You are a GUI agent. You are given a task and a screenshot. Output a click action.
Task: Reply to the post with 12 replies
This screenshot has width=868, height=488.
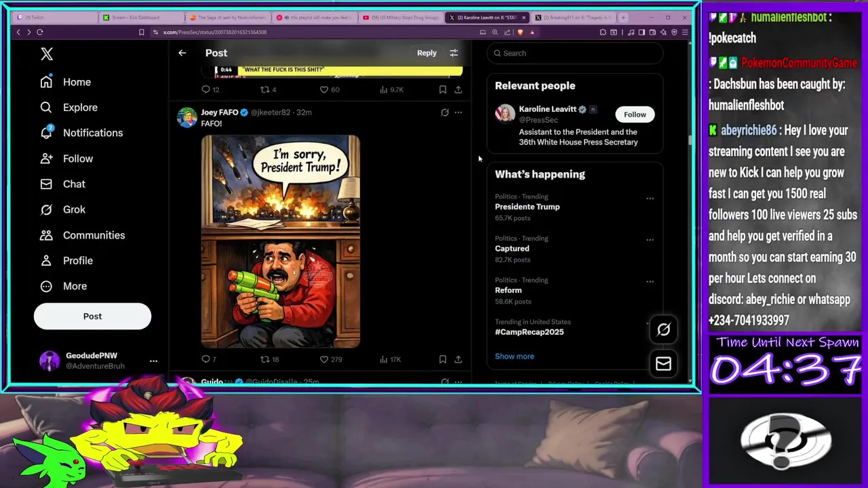pos(210,89)
